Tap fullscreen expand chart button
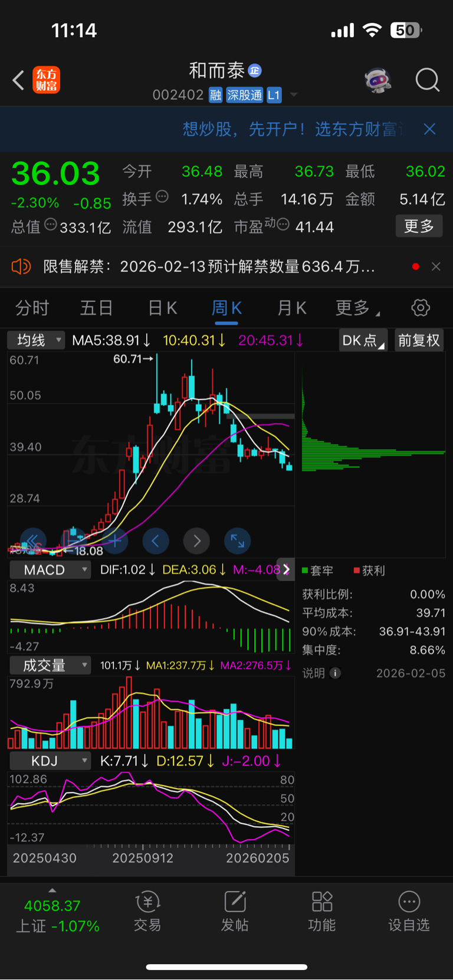Screen dimensions: 453x980 [x=238, y=540]
